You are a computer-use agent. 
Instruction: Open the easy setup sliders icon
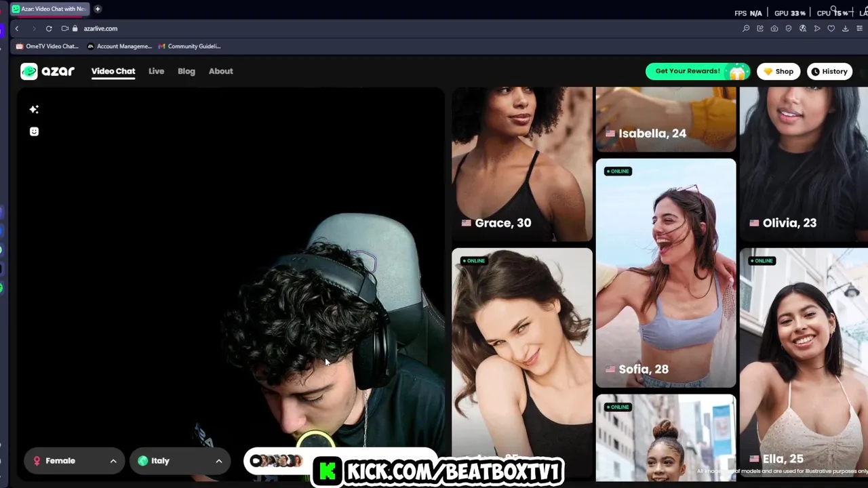pos(860,28)
